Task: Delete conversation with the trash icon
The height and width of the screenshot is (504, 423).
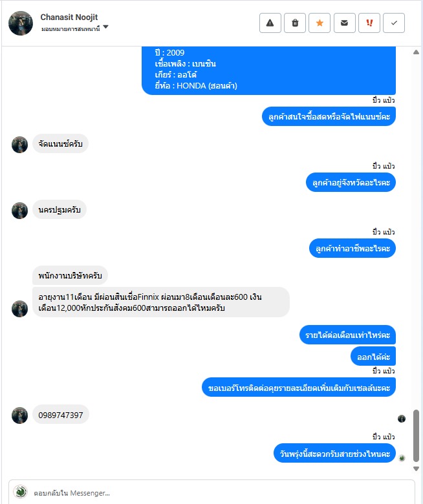Action: click(x=295, y=23)
